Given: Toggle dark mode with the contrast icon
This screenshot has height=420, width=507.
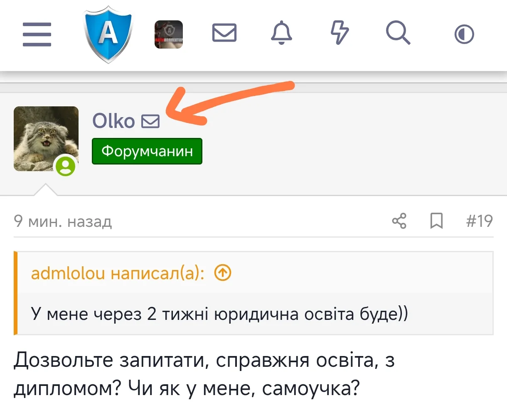Looking at the screenshot, I should 464,33.
